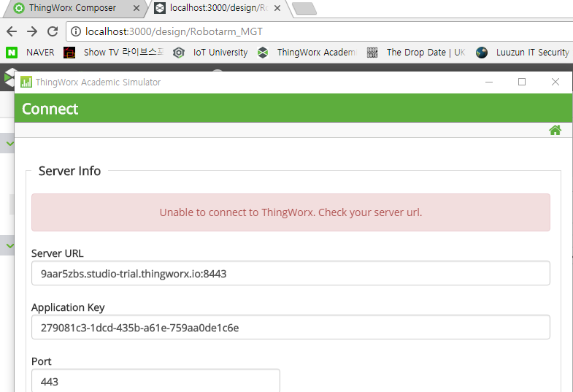Image resolution: width=573 pixels, height=392 pixels.
Task: Open a new browser tab
Action: click(x=304, y=9)
